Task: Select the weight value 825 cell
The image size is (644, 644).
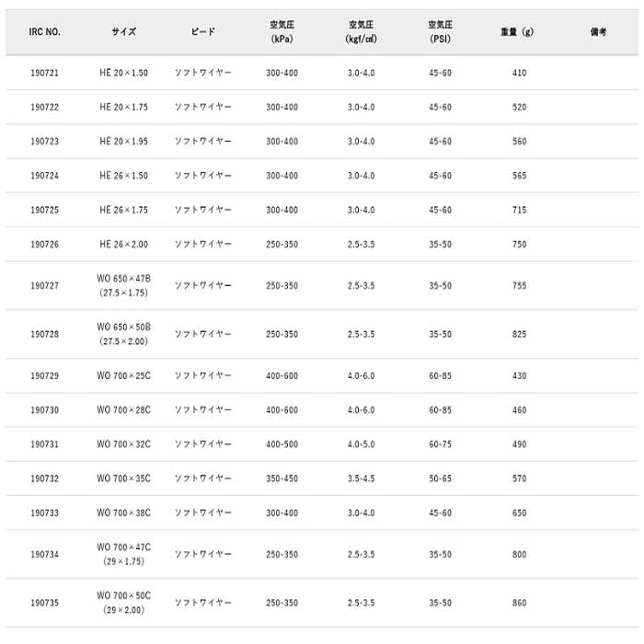Action: click(519, 335)
